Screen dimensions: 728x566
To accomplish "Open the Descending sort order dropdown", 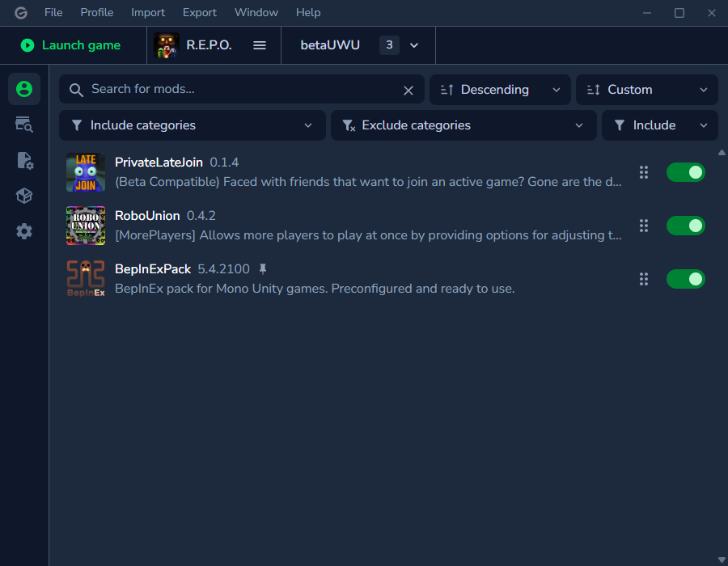I will point(500,90).
